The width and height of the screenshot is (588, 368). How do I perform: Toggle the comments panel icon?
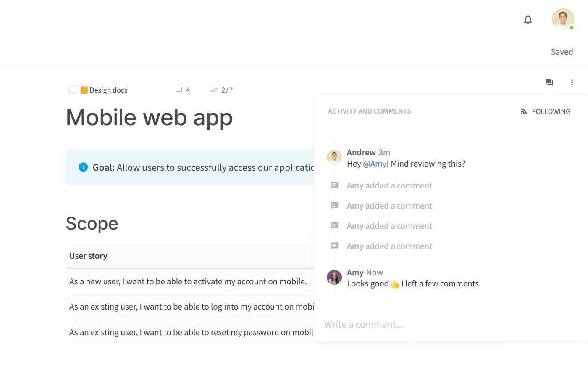coord(549,82)
